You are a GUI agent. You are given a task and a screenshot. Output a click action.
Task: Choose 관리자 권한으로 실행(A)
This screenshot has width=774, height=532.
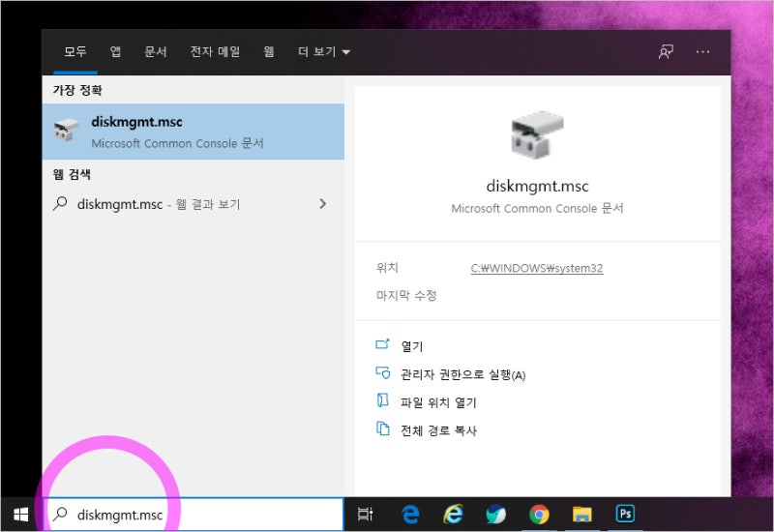pos(463,374)
